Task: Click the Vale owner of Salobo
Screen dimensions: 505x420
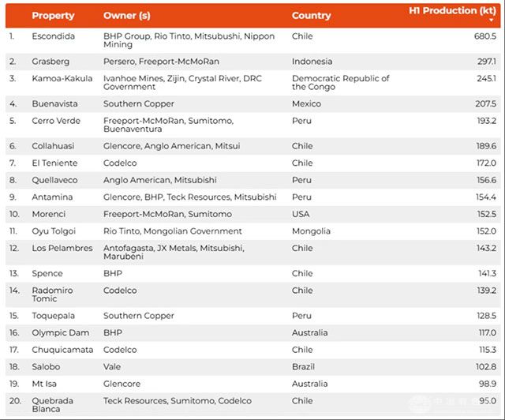Action: coord(112,367)
